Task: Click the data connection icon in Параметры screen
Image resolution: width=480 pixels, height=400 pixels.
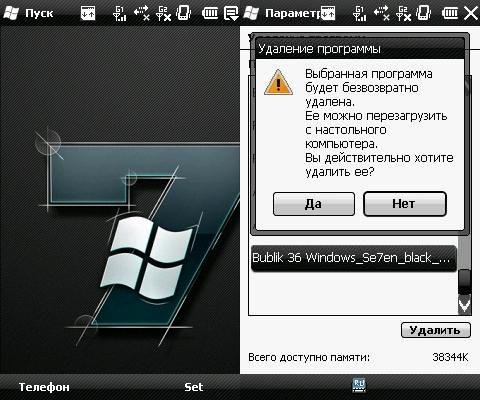Action: coord(328,13)
